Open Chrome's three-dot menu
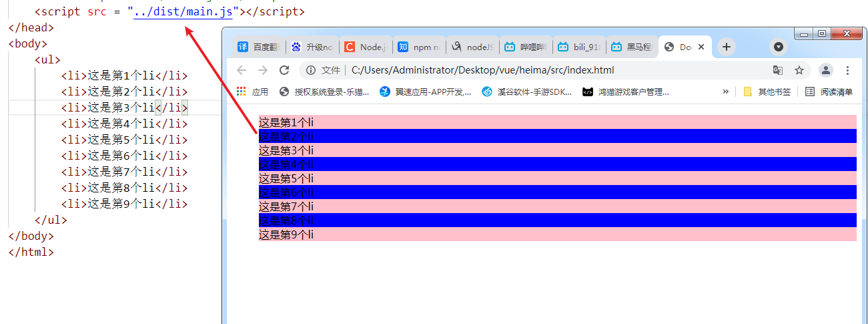868x324 pixels. click(x=847, y=70)
